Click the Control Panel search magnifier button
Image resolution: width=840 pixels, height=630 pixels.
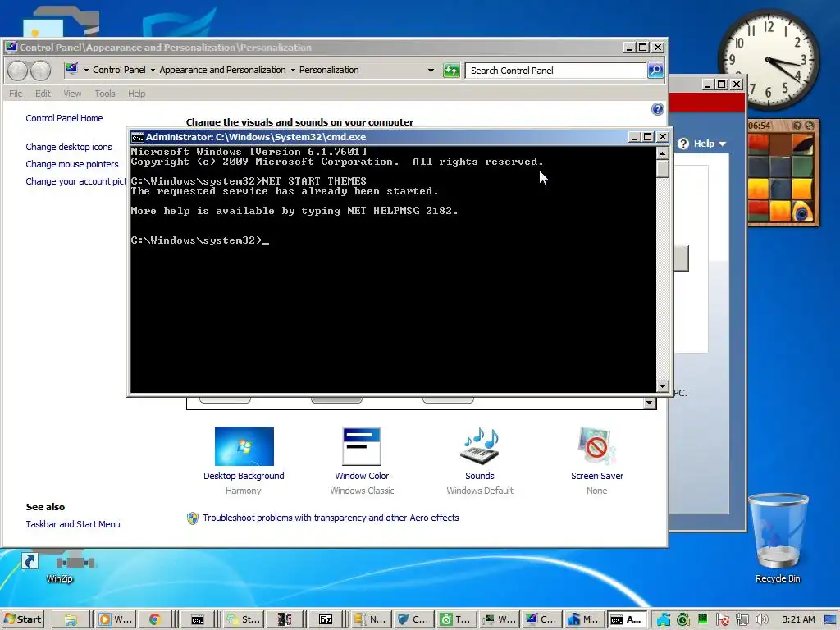click(655, 71)
